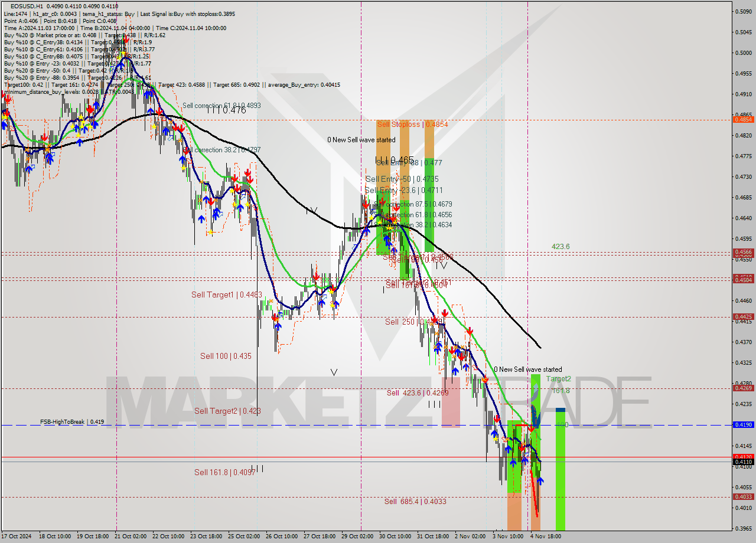Select the 'Sell 161.8 | 0.4097' label
The image size is (756, 543).
pyautogui.click(x=225, y=472)
